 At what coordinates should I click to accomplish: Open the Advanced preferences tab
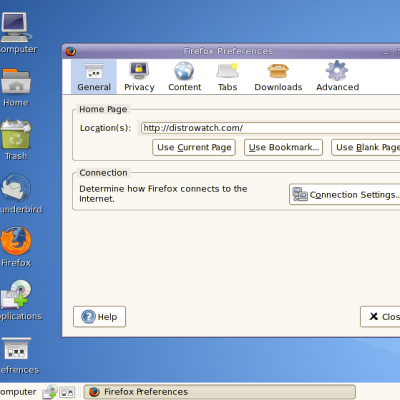[337, 77]
